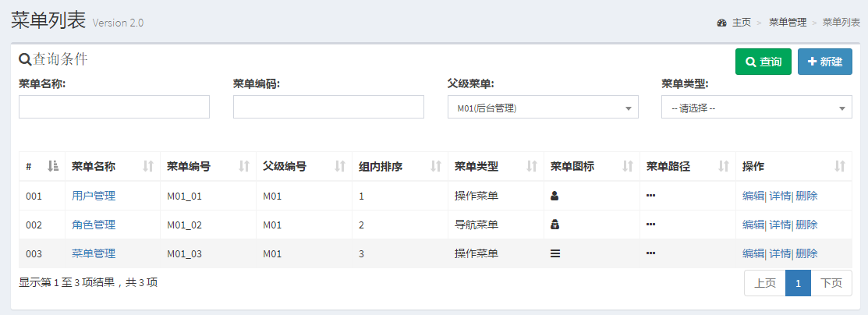Click the green 查询 button
Image resolution: width=868 pixels, height=315 pixels.
[763, 62]
